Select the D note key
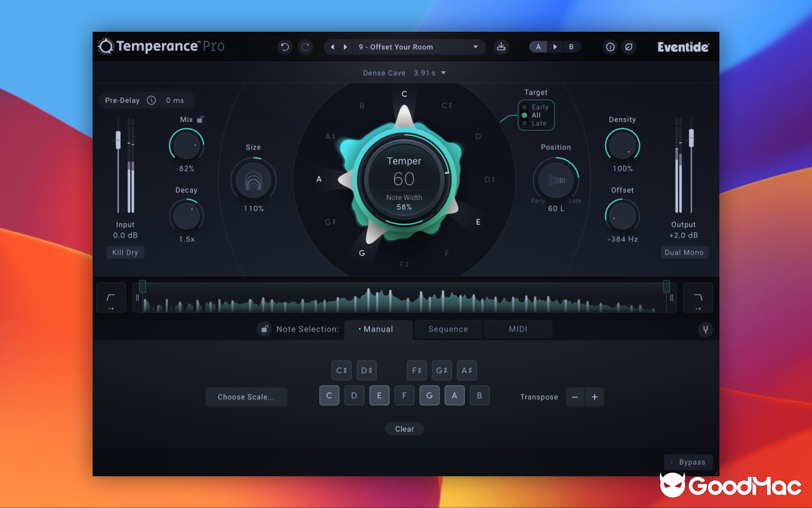The width and height of the screenshot is (812, 508). point(354,395)
